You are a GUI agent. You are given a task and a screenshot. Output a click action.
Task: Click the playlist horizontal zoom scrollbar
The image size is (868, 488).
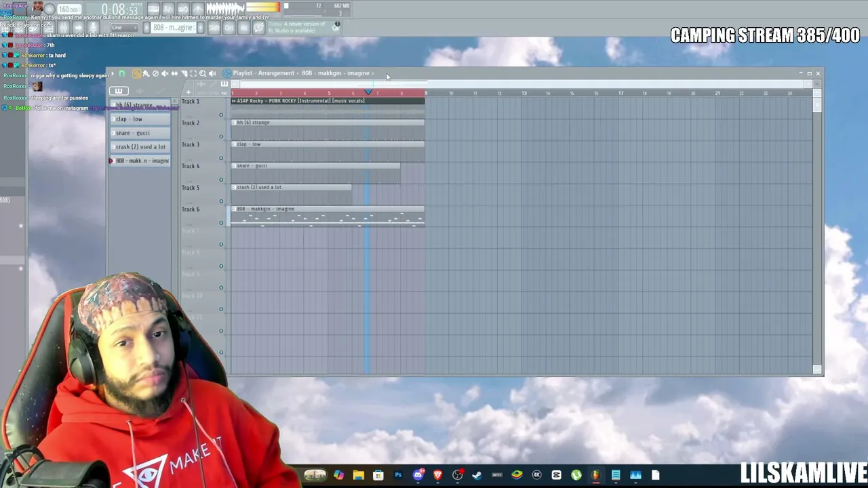521,84
